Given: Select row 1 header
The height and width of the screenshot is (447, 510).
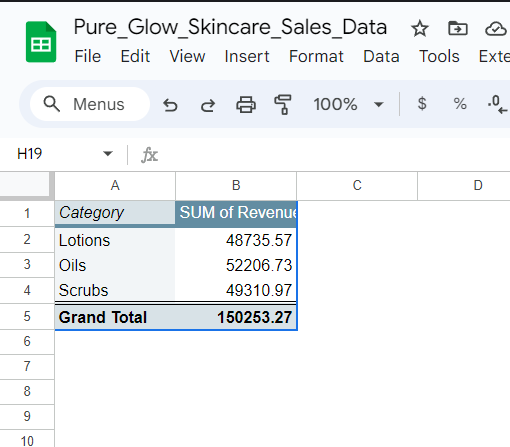Looking at the screenshot, I should pos(27,214).
